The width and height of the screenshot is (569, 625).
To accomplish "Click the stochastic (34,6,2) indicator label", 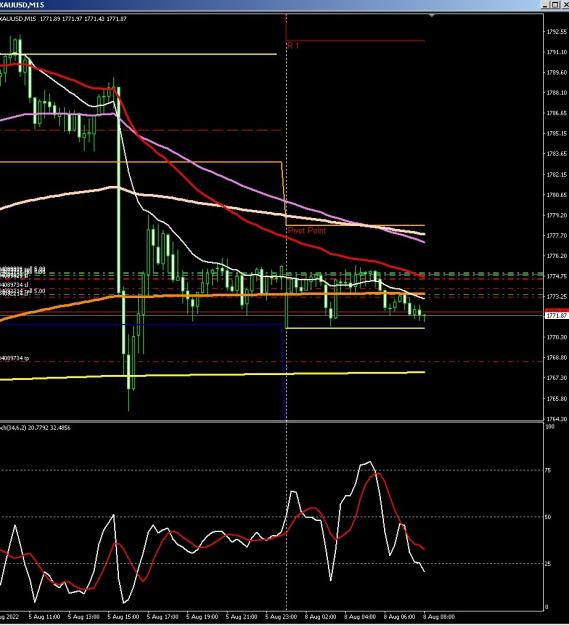I will [x=35, y=428].
